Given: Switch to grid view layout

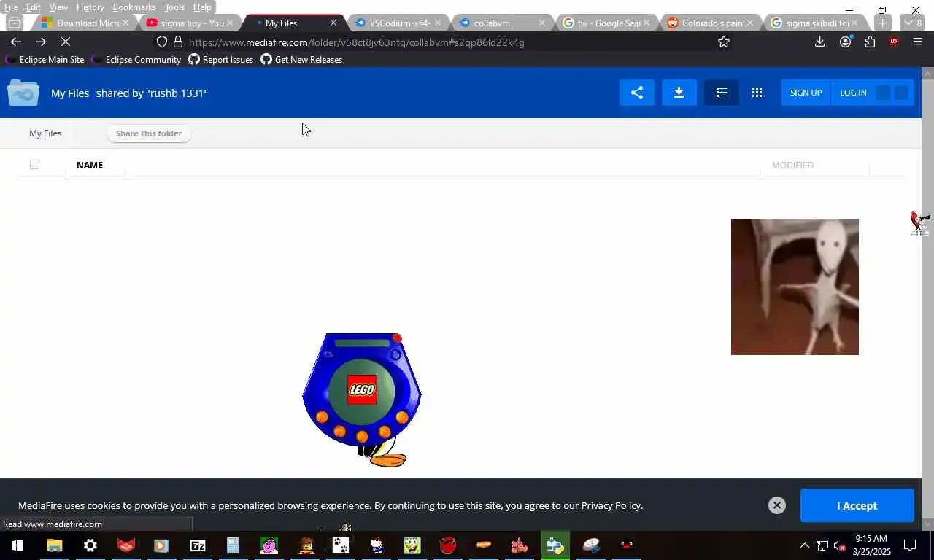Looking at the screenshot, I should (x=757, y=93).
